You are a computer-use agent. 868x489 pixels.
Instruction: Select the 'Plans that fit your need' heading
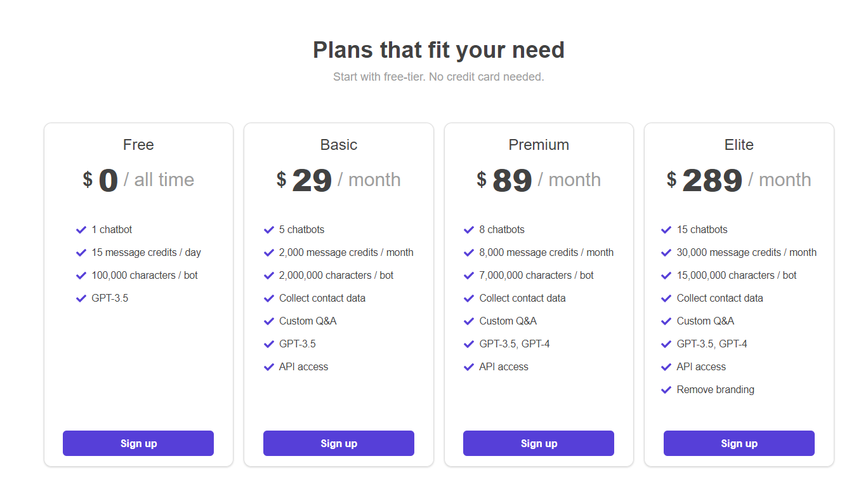pyautogui.click(x=438, y=50)
